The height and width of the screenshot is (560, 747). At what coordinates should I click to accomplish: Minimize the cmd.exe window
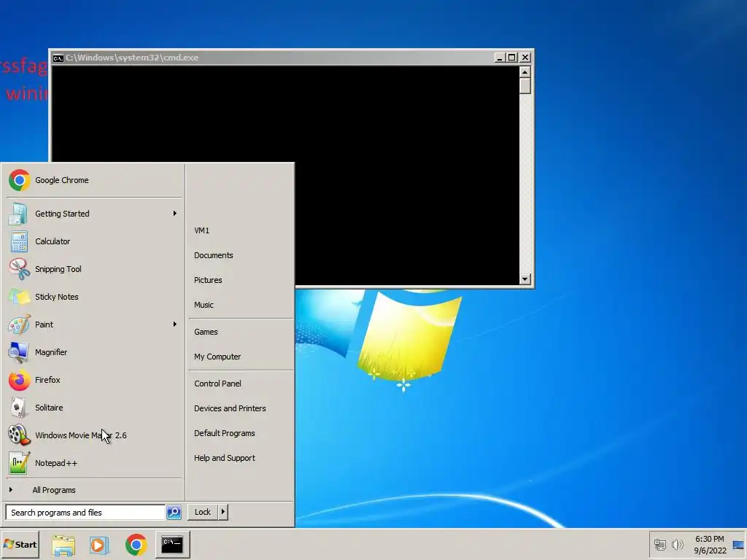499,58
